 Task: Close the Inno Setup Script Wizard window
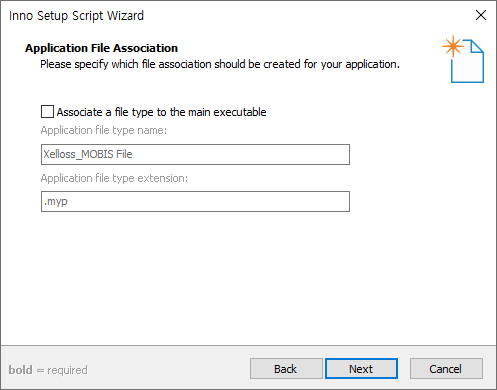(x=481, y=15)
